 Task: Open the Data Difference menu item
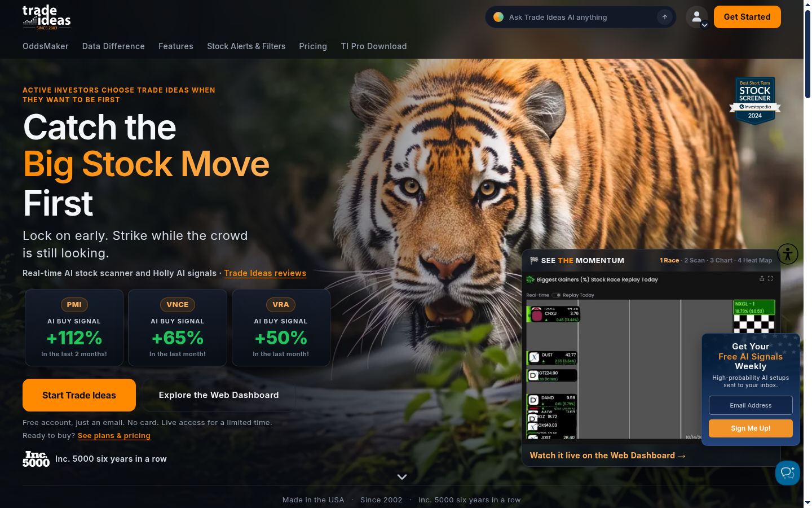[x=113, y=46]
